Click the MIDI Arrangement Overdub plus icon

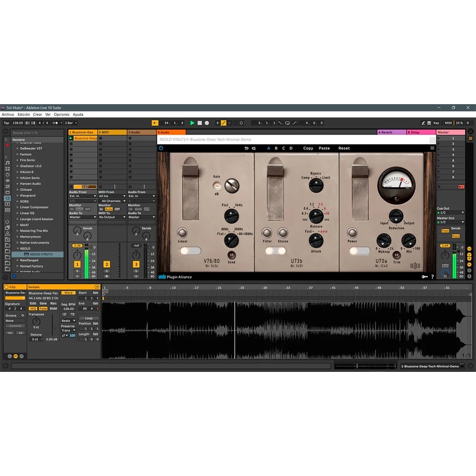(218, 123)
